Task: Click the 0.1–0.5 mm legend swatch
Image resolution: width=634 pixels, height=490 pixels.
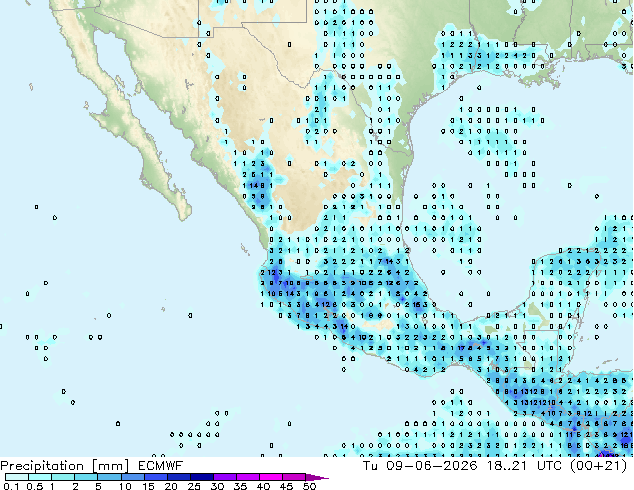Action: (17, 477)
